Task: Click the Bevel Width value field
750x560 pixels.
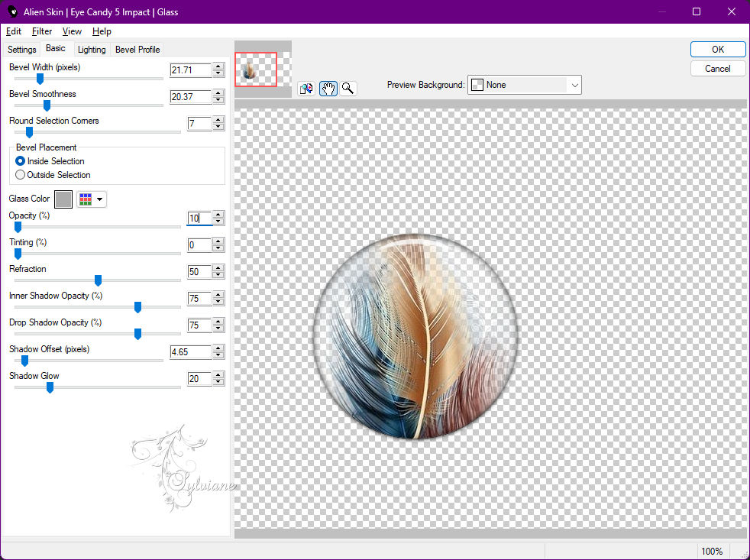Action: (191, 70)
